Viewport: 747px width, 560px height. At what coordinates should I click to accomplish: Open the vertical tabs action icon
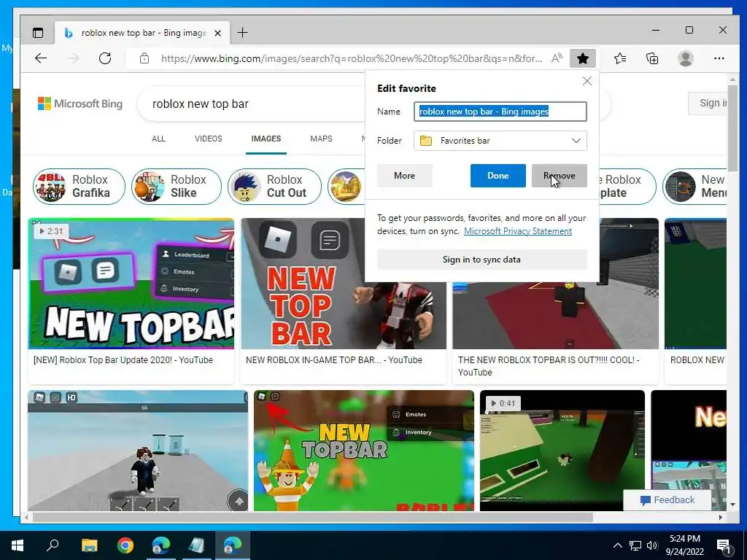(x=38, y=33)
